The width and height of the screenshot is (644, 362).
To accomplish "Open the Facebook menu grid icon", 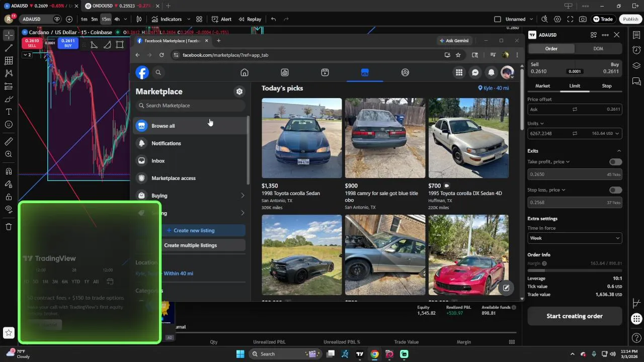I will pos(459,72).
